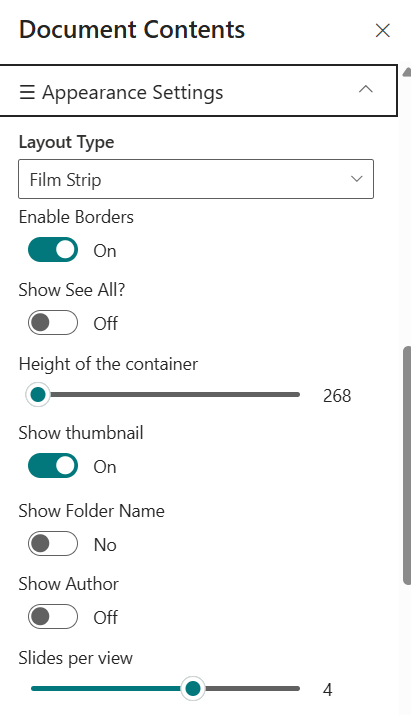Turn on Show Author toggle
This screenshot has width=411, height=715.
click(x=53, y=616)
